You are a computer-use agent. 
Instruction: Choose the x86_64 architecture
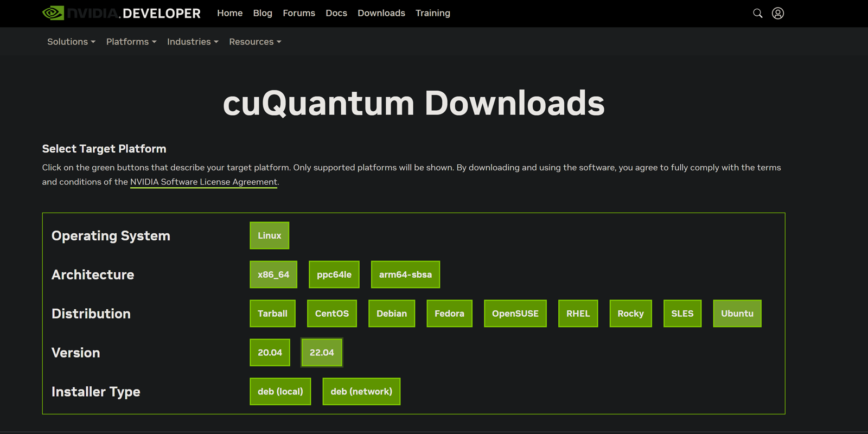tap(273, 275)
